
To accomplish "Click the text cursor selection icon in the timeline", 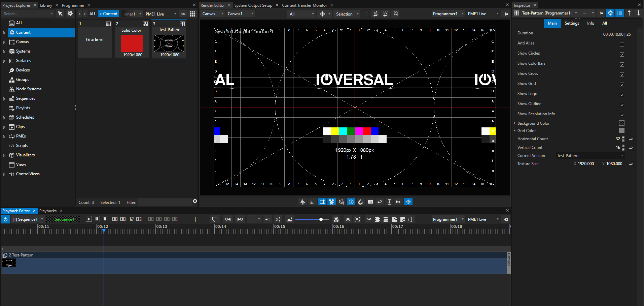I will (411, 219).
